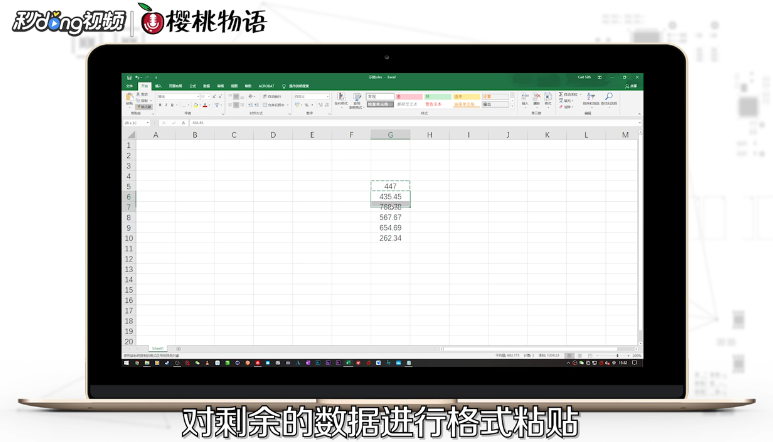Expand the cell styles gallery

(x=512, y=106)
